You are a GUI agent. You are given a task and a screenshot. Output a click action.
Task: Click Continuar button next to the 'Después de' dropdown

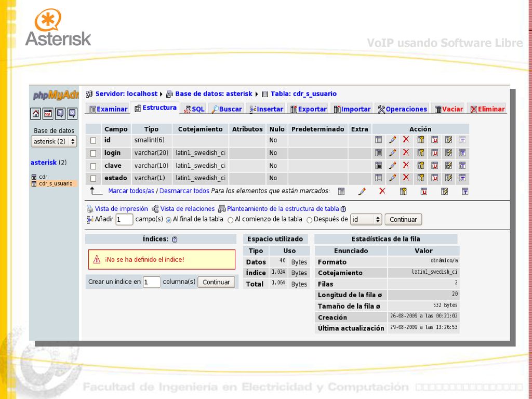click(x=403, y=220)
